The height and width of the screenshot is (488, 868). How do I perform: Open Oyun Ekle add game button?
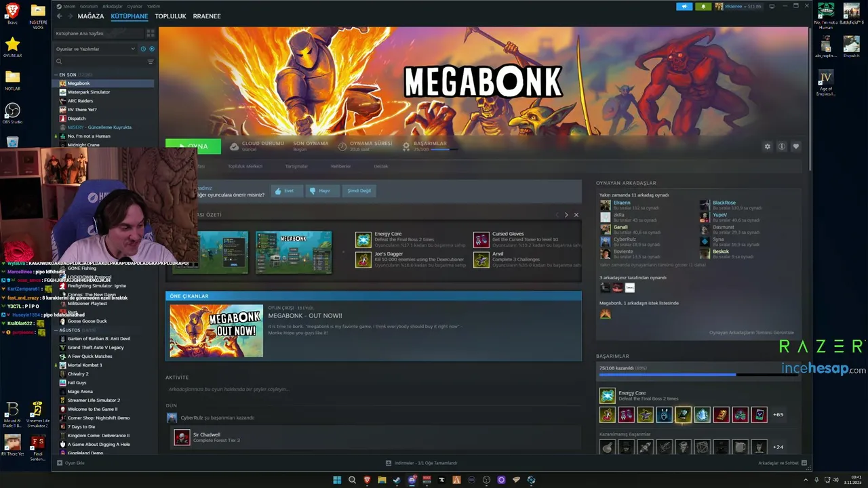pos(71,463)
